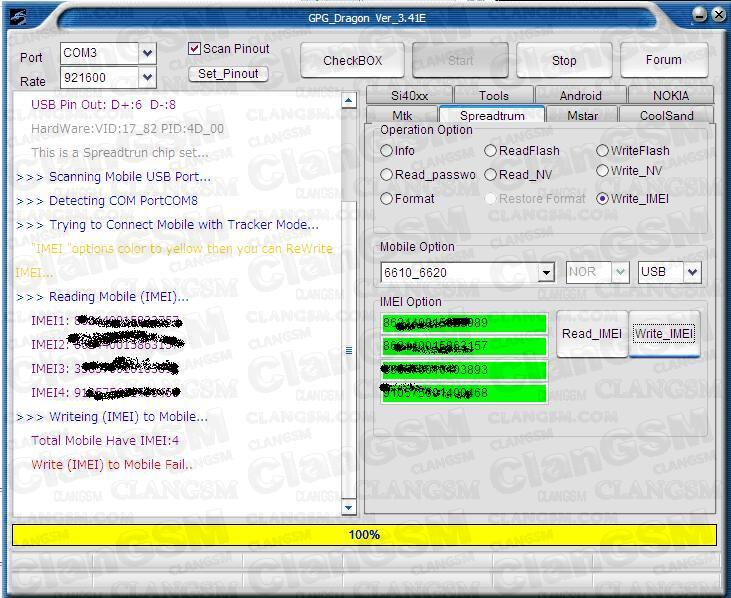The width and height of the screenshot is (731, 598).
Task: Toggle the Scan Pinout checkbox
Action: (x=194, y=48)
